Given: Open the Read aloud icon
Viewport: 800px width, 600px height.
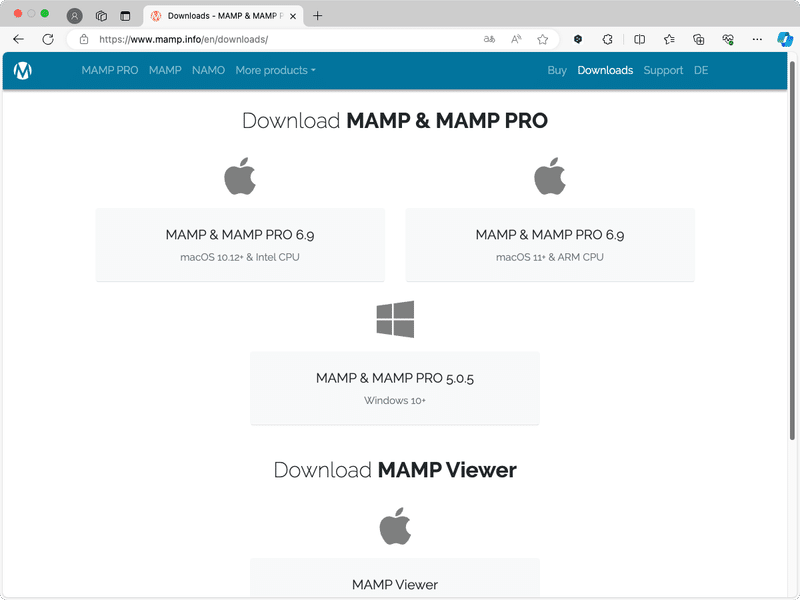Looking at the screenshot, I should click(x=516, y=39).
